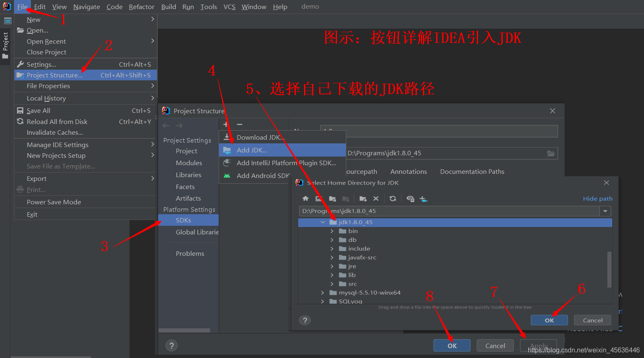This screenshot has height=358, width=644.
Task: Click the Hide path link
Action: tap(597, 199)
